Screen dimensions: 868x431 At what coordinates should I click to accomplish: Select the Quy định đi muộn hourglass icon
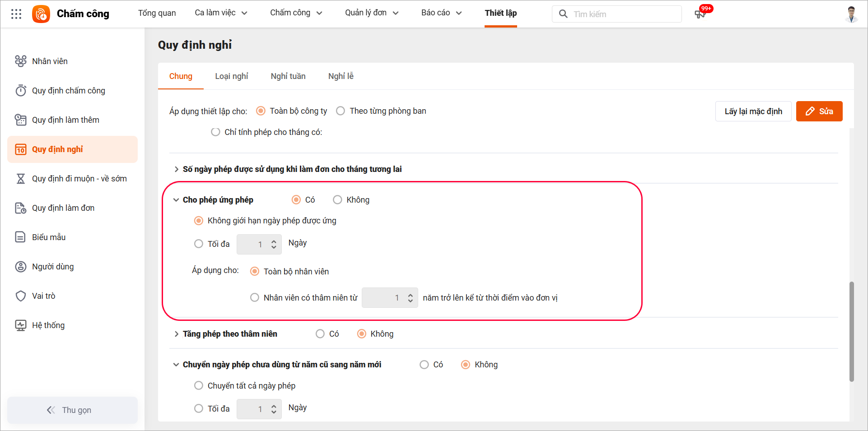coord(21,179)
